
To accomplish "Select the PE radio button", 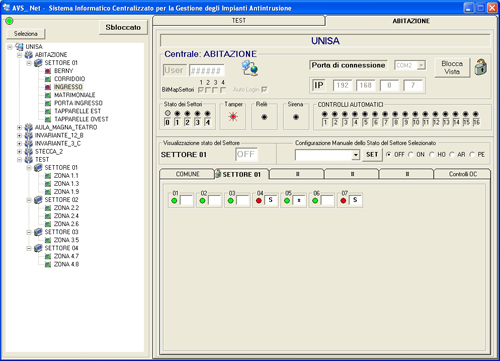I will (472, 155).
